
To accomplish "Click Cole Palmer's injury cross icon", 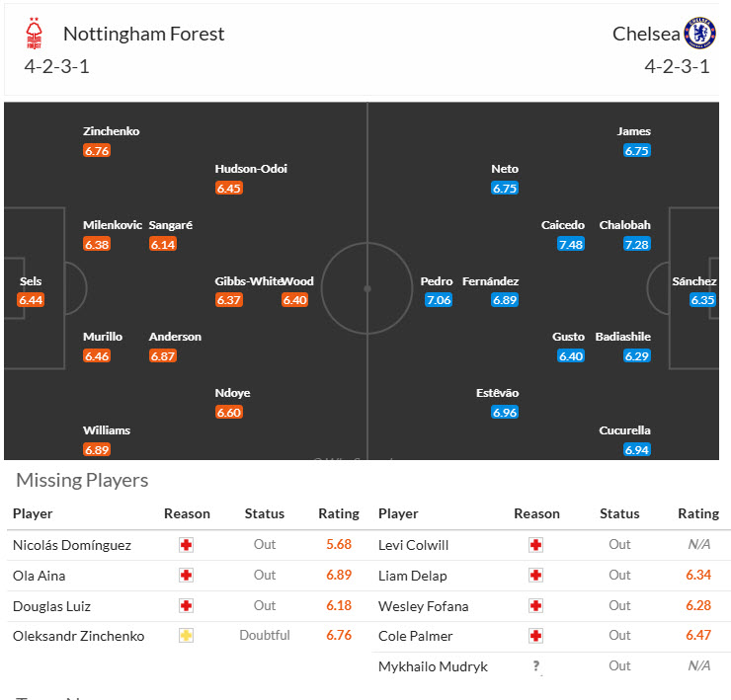I will click(535, 636).
